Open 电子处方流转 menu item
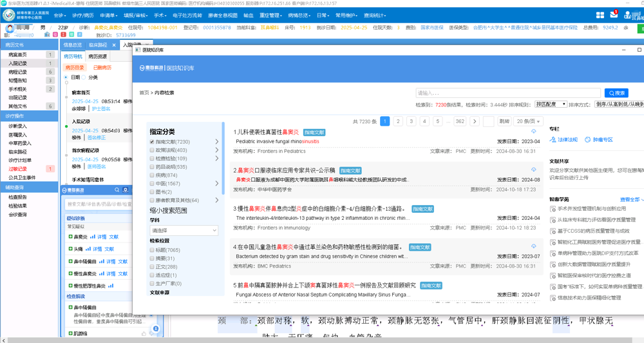 click(187, 15)
